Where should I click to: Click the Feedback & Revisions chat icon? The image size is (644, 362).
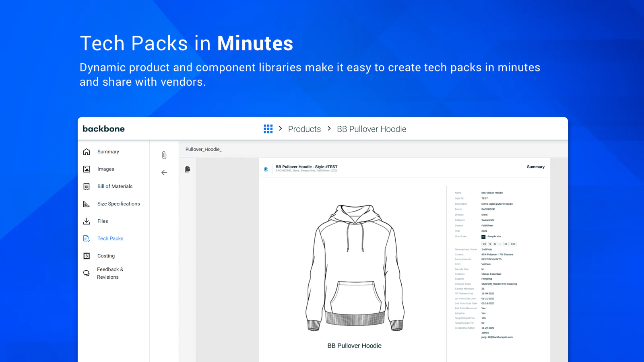[x=87, y=273]
